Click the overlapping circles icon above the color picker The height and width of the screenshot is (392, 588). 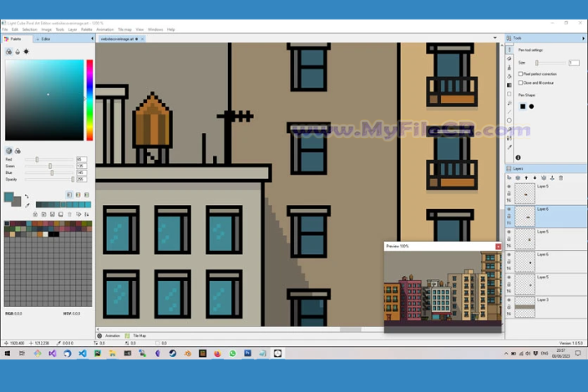[x=9, y=51]
